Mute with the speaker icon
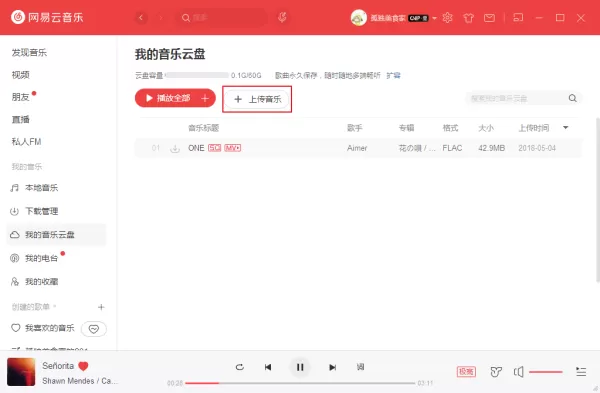This screenshot has height=393, width=600. tap(518, 372)
